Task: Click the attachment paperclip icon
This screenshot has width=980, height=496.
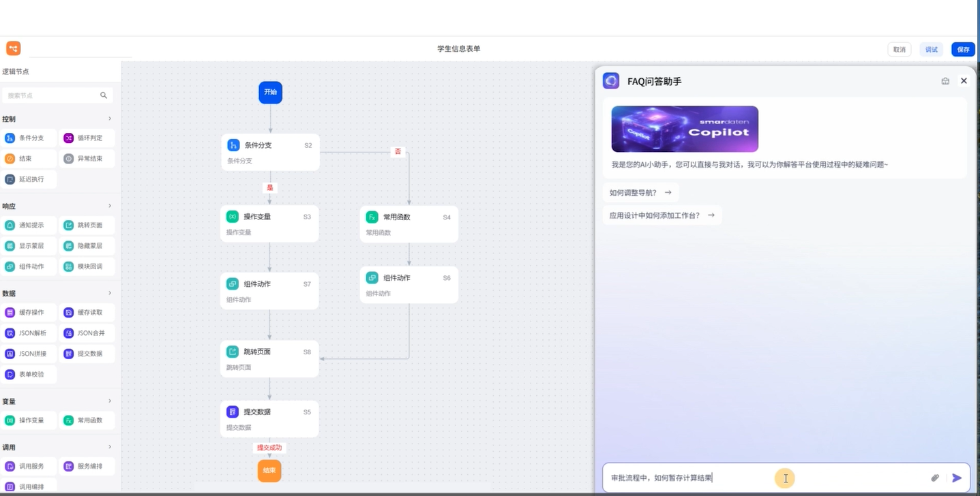Action: click(x=935, y=478)
